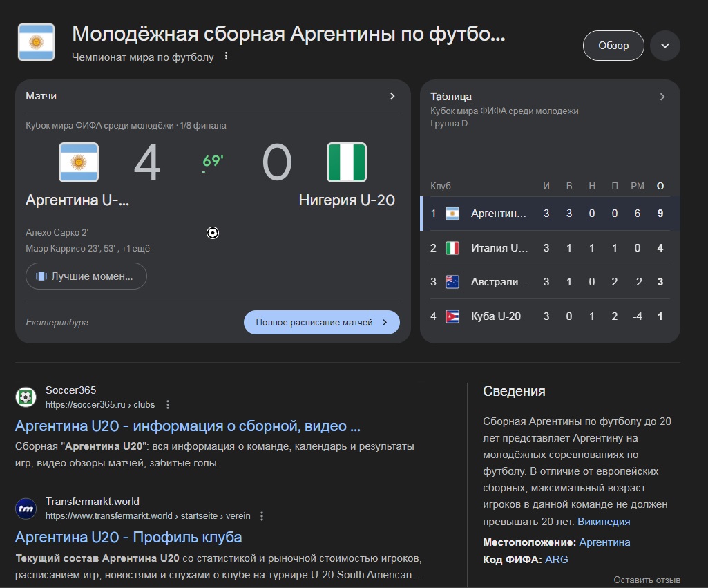Open the Таблица section arrow
The height and width of the screenshot is (588, 708).
click(662, 97)
